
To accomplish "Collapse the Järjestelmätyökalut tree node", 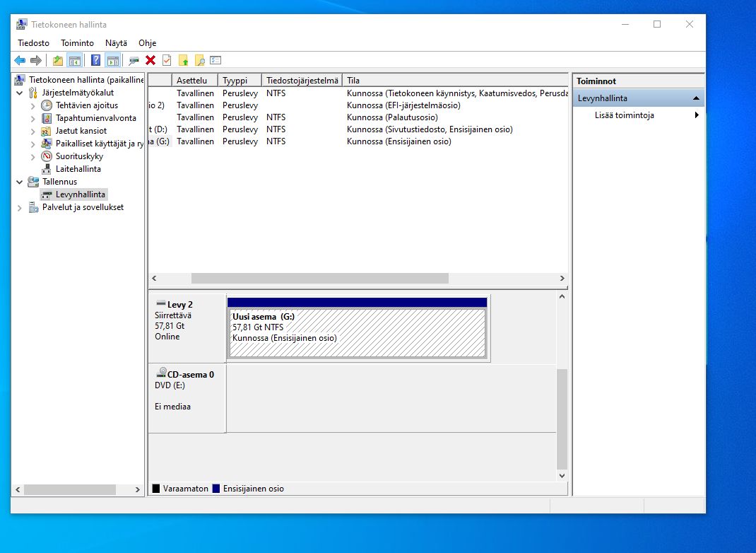I will coord(20,93).
